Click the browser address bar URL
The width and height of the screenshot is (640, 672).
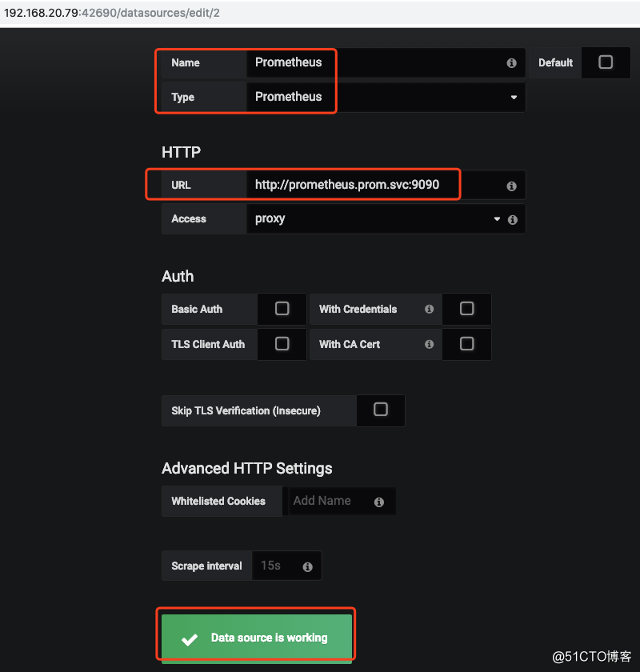tap(112, 13)
